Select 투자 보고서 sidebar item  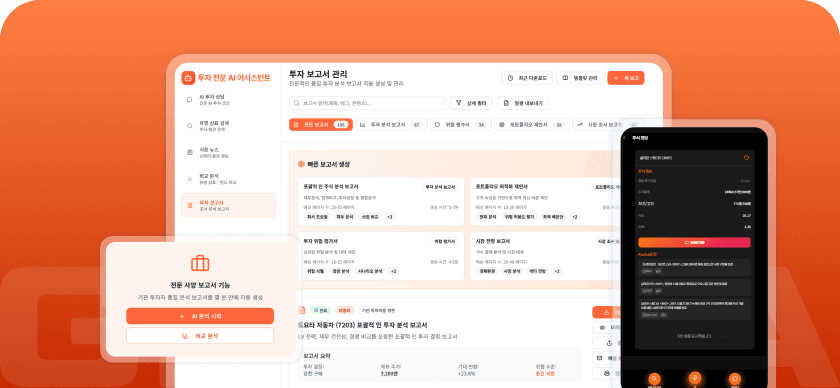228,205
